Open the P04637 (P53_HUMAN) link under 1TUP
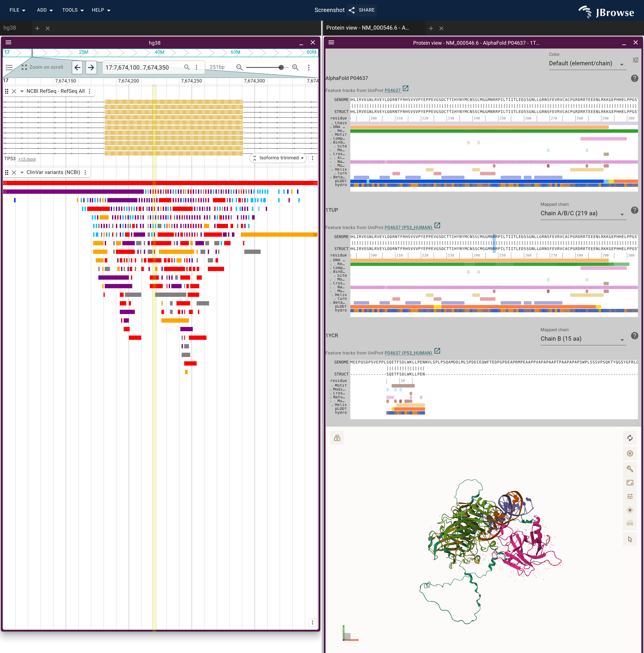 point(408,227)
